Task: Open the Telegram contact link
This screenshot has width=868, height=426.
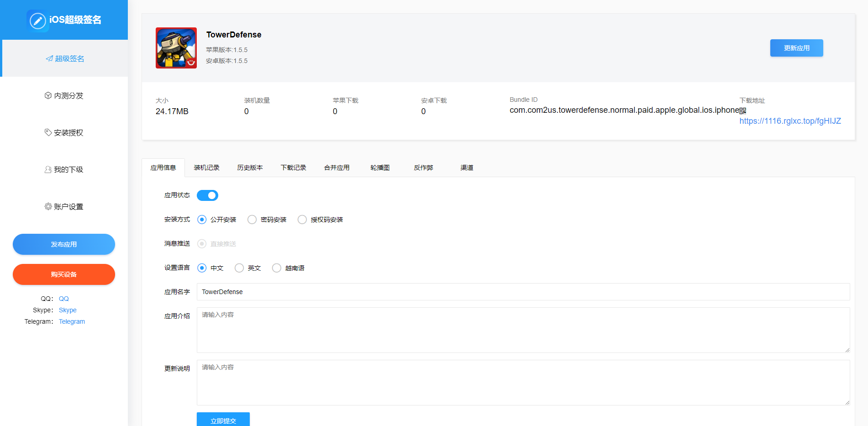Action: tap(72, 321)
